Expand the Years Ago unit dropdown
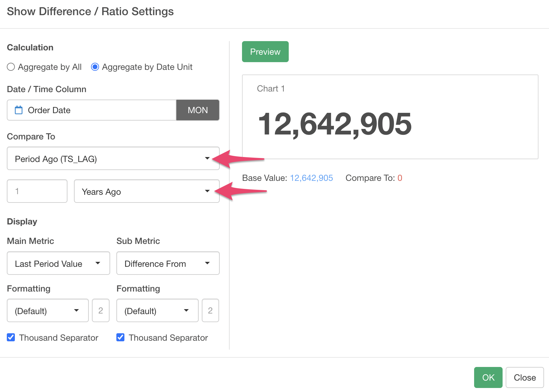 click(146, 191)
